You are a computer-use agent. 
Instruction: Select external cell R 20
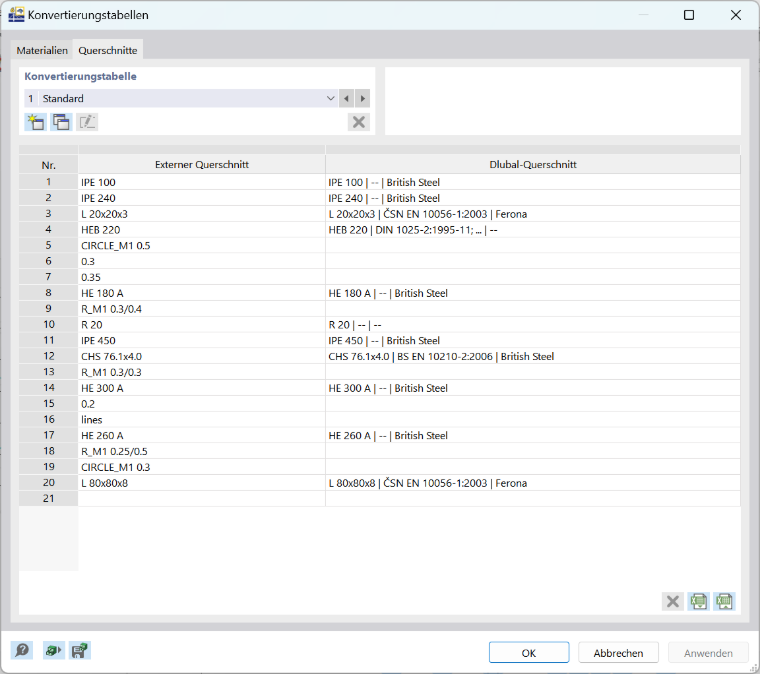click(202, 325)
